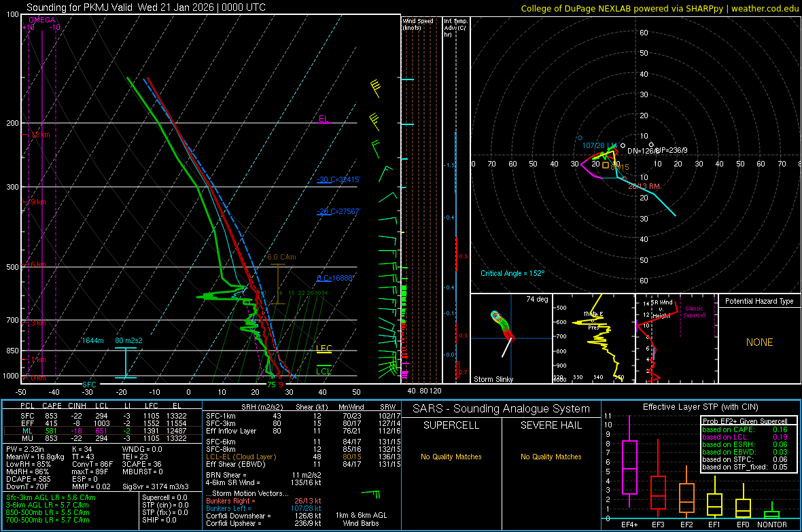Click the 'Bunkers Right =' label
Image resolution: width=802 pixels, height=532 pixels.
pos(230,501)
